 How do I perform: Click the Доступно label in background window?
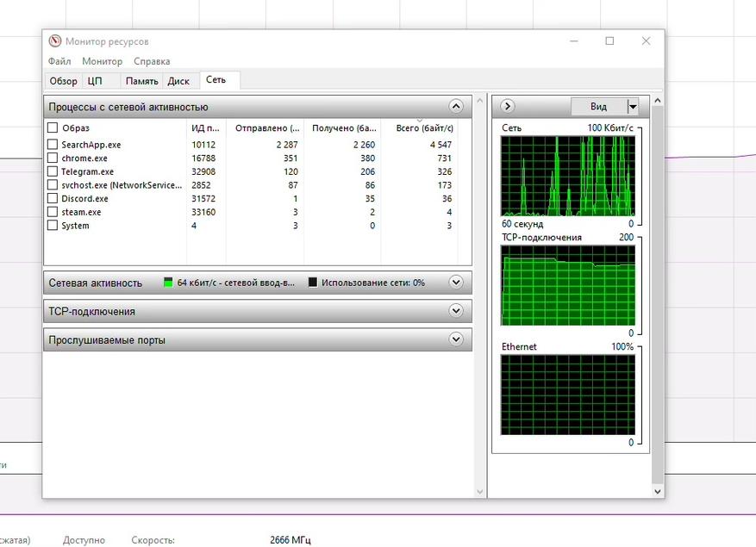point(84,540)
